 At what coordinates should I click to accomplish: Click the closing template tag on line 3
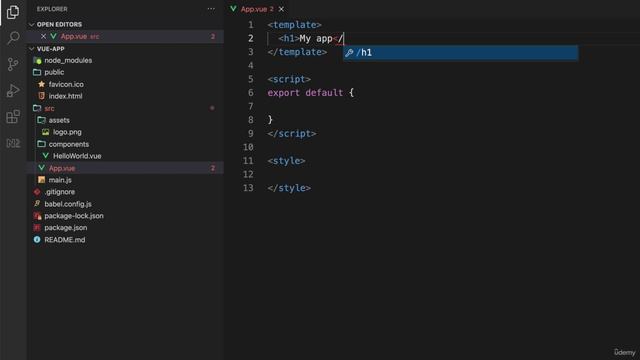pos(297,52)
